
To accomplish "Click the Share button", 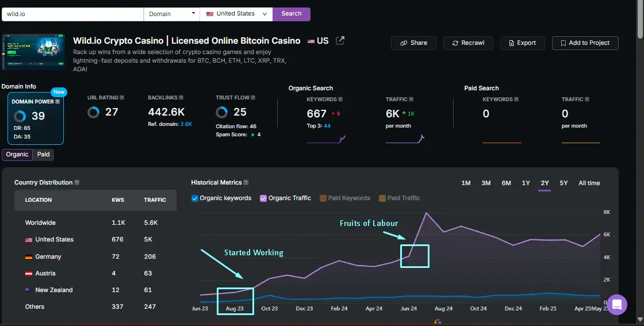I will 413,43.
